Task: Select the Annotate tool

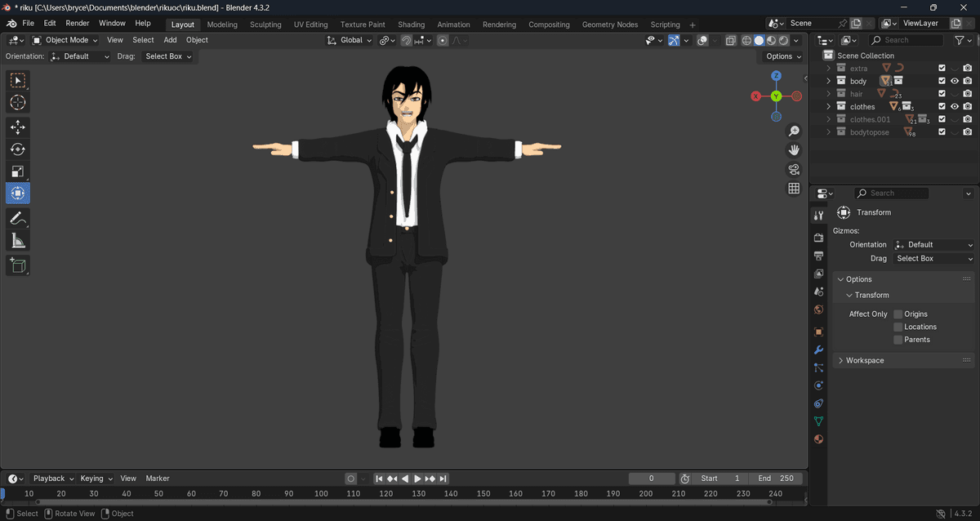Action: pos(18,218)
